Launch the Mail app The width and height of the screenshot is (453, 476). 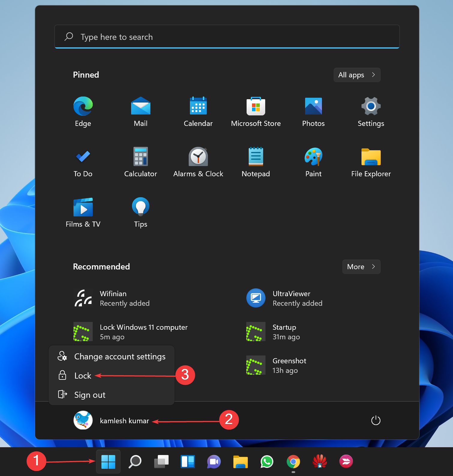tap(141, 112)
